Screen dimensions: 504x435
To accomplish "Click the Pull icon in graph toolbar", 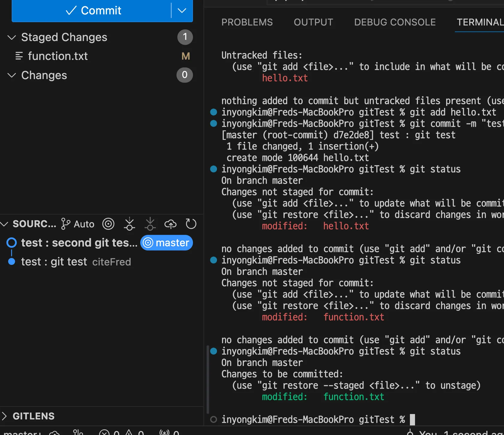I will point(150,224).
